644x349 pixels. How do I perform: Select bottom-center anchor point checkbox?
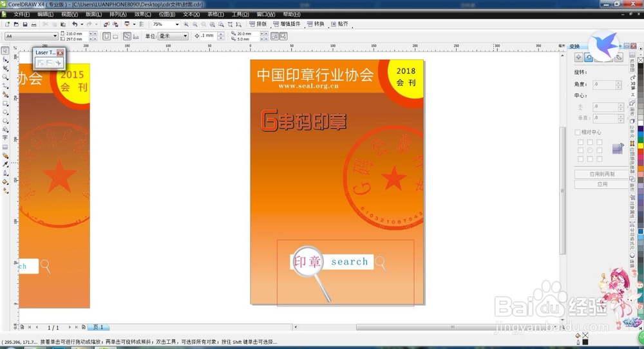pyautogui.click(x=590, y=158)
